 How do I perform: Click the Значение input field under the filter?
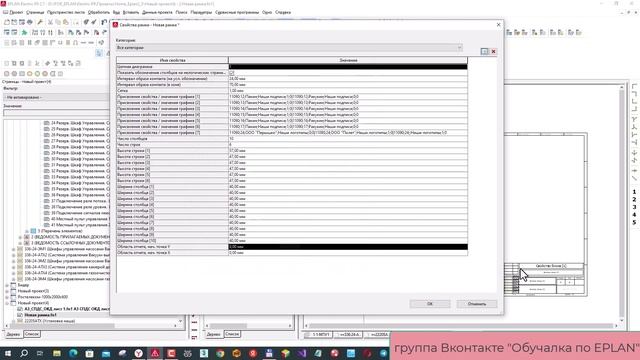56,113
